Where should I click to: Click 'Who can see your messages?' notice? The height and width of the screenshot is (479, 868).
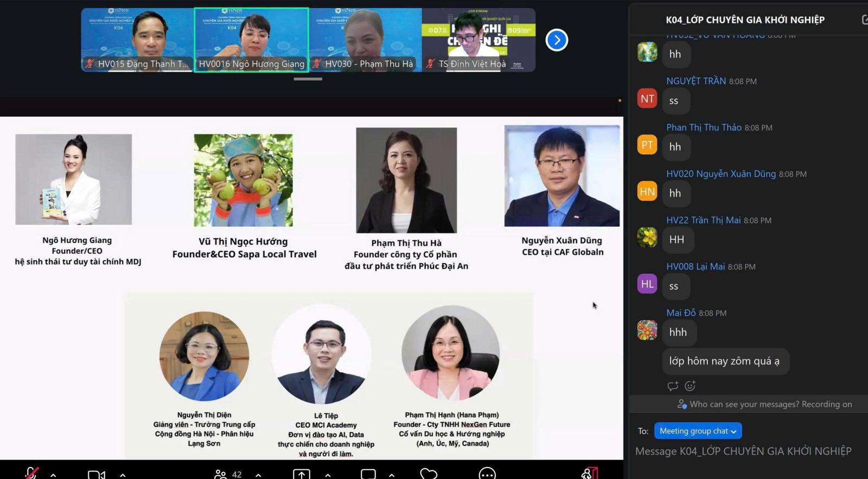pyautogui.click(x=764, y=404)
